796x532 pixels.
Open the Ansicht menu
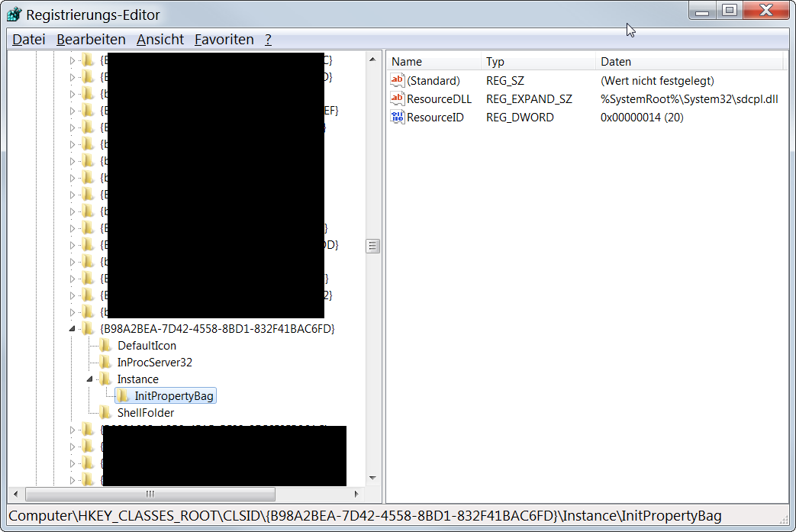(x=160, y=40)
